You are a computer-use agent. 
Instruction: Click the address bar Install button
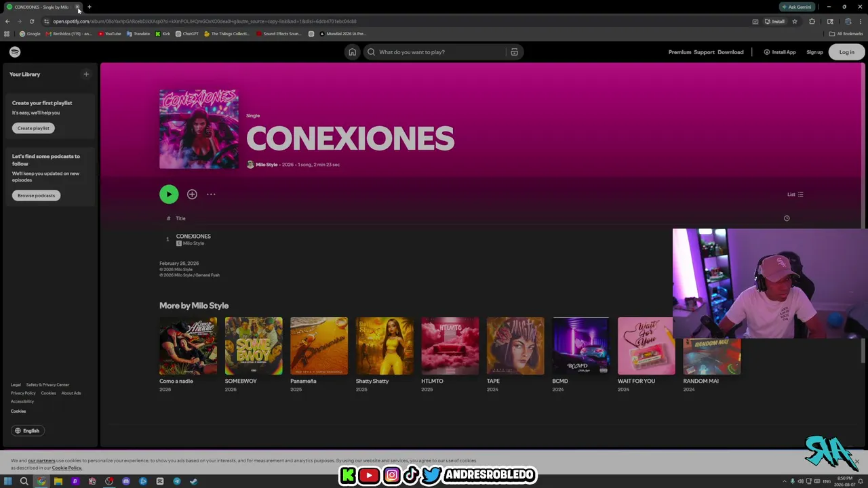click(774, 22)
